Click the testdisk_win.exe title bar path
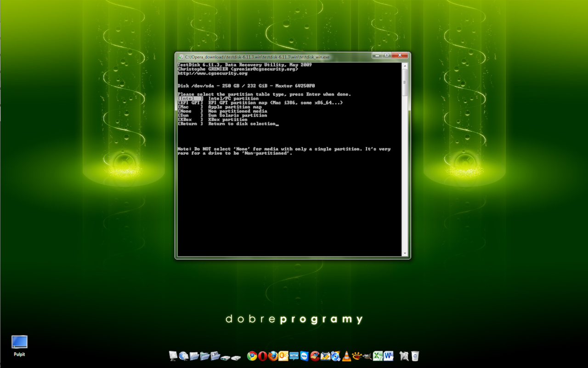This screenshot has width=588, height=368. point(257,57)
